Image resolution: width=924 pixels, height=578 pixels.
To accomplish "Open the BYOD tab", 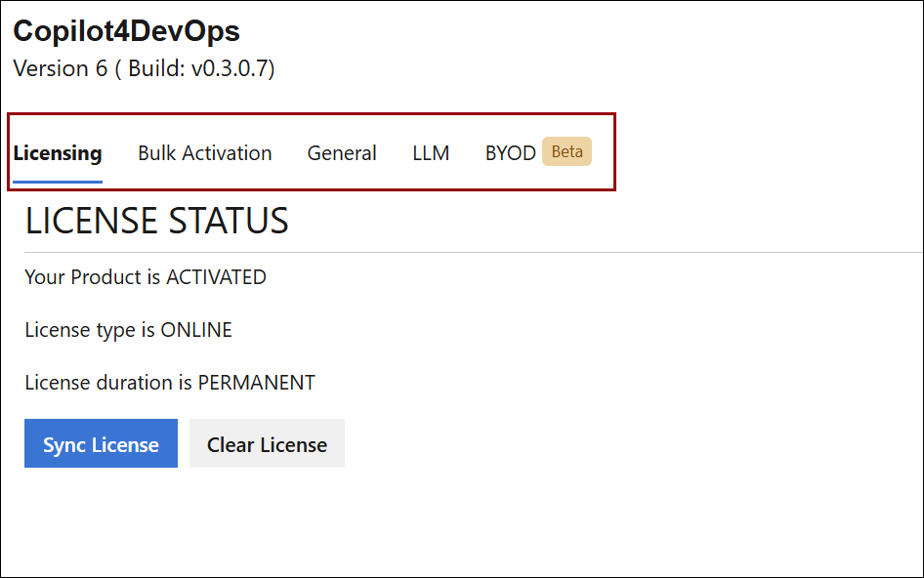I will coord(510,153).
